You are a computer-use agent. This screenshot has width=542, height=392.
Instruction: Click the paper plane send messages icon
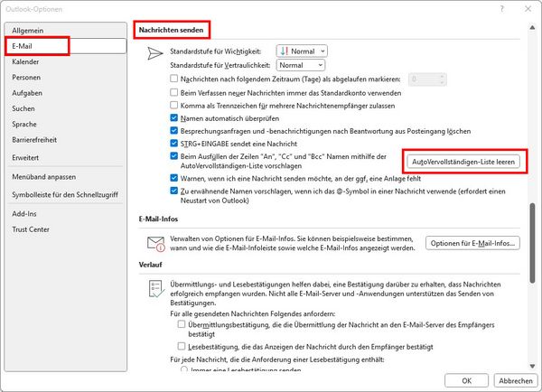tap(155, 53)
